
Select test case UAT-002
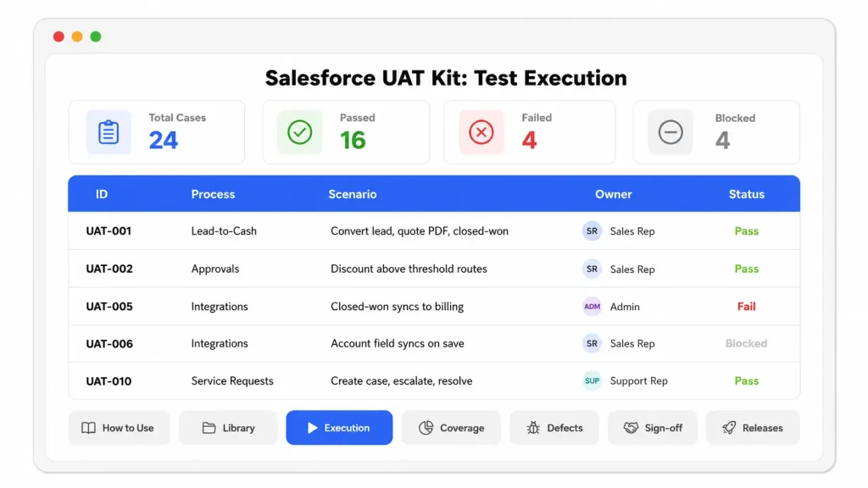109,269
